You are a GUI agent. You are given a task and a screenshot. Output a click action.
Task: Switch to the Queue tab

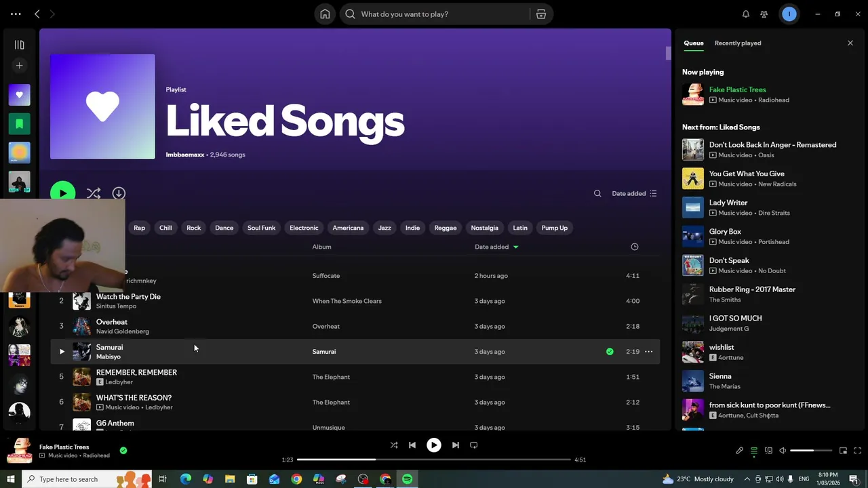(x=693, y=43)
